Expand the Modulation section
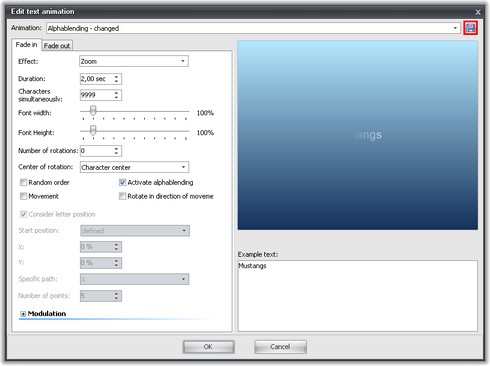The width and height of the screenshot is (490, 366). pos(23,314)
